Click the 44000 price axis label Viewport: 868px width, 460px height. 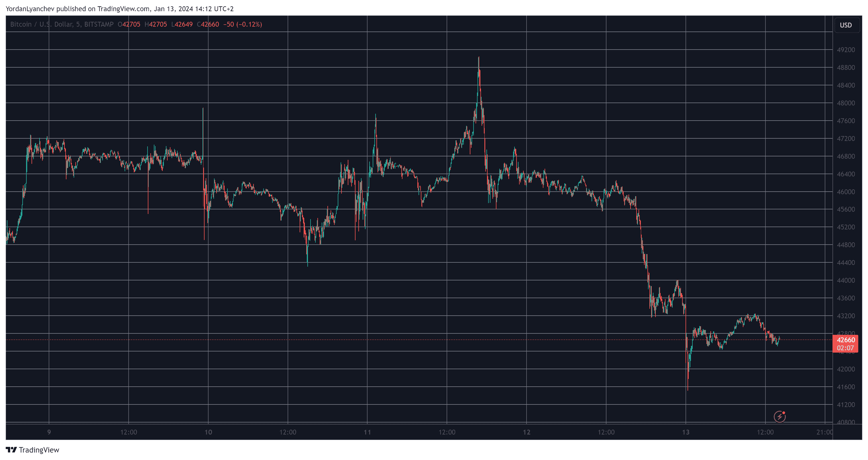[846, 280]
